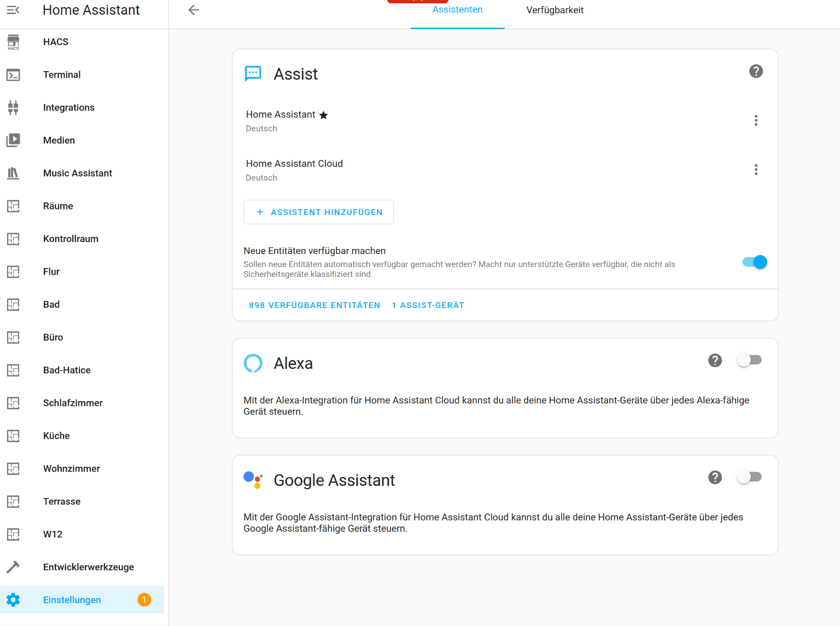Open HACS from the sidebar
840x626 pixels.
tap(82, 42)
